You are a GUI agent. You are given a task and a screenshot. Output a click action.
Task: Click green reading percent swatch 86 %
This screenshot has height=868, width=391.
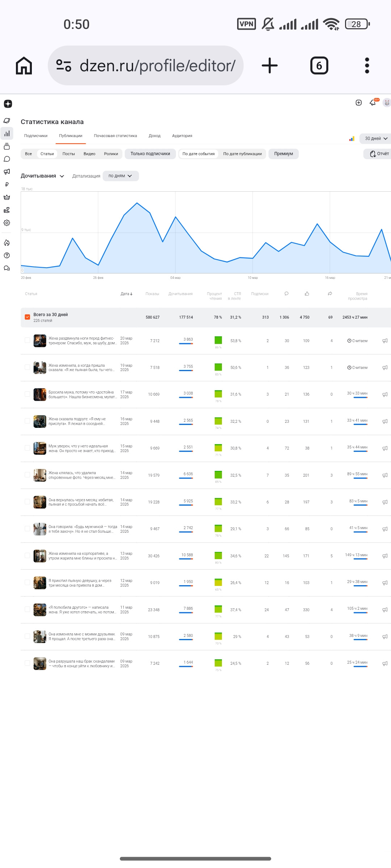pyautogui.click(x=218, y=340)
